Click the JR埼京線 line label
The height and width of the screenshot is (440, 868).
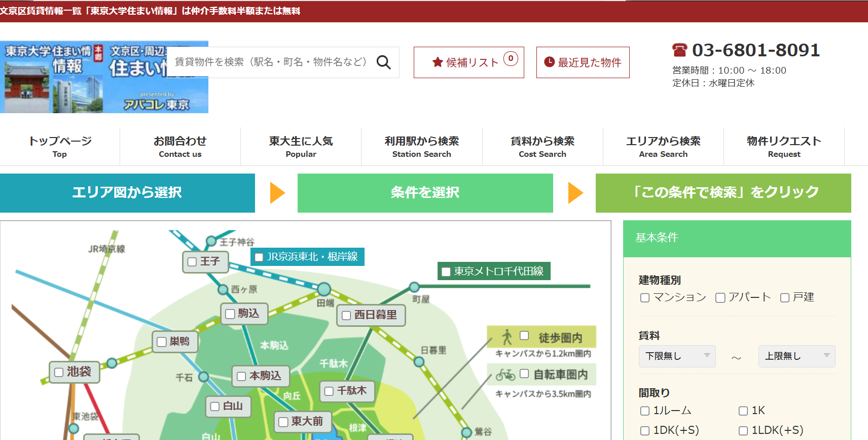coord(106,249)
